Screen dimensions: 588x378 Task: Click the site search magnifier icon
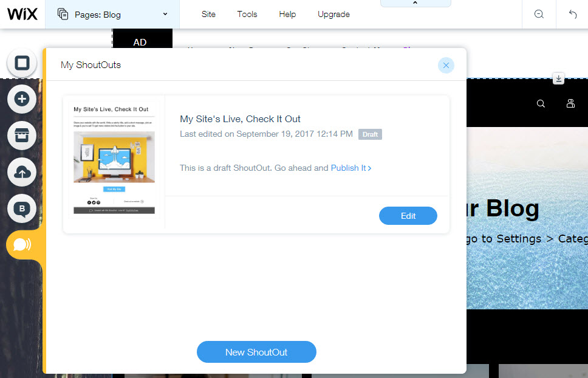[x=541, y=103]
